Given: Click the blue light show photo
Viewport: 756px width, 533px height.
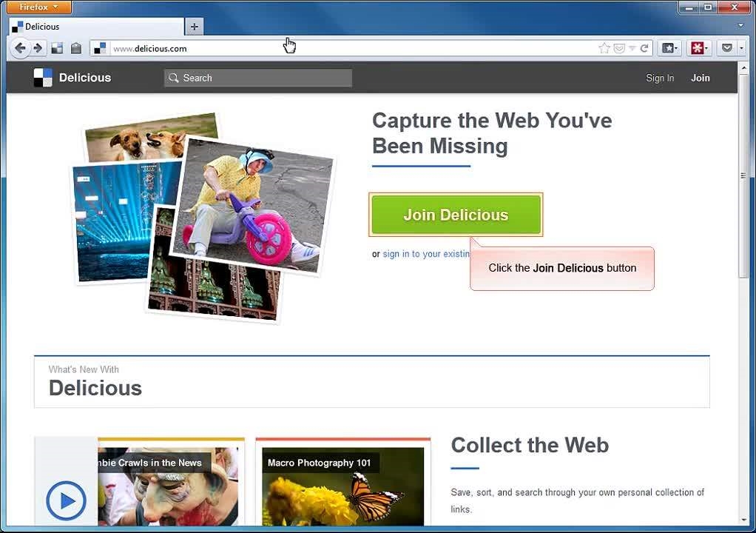Looking at the screenshot, I should click(x=115, y=222).
